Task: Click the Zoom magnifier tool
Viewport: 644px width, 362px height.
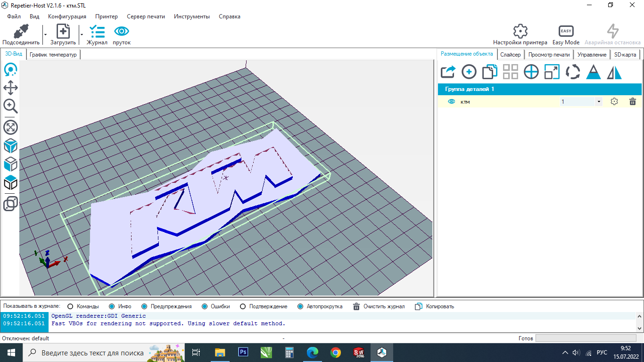Action: pyautogui.click(x=10, y=106)
